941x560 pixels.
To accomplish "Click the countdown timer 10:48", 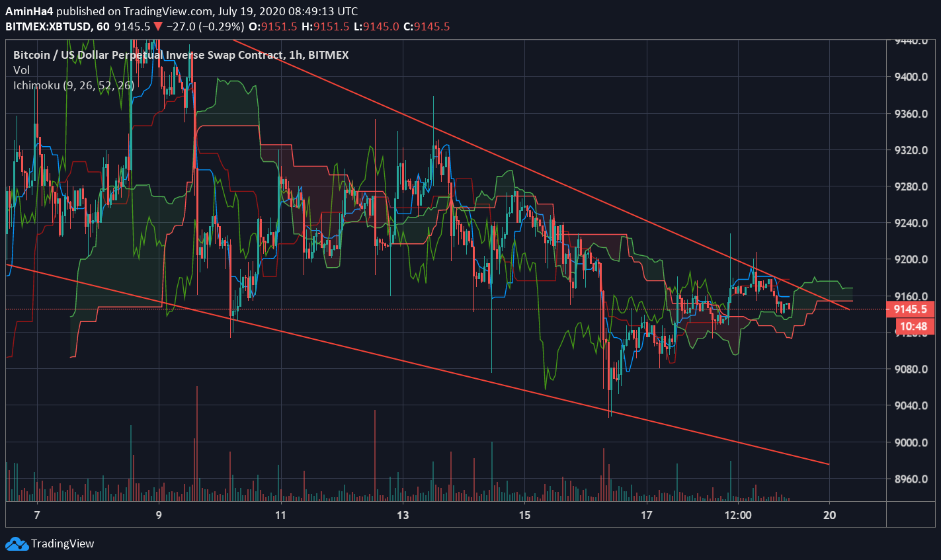I will pos(912,326).
